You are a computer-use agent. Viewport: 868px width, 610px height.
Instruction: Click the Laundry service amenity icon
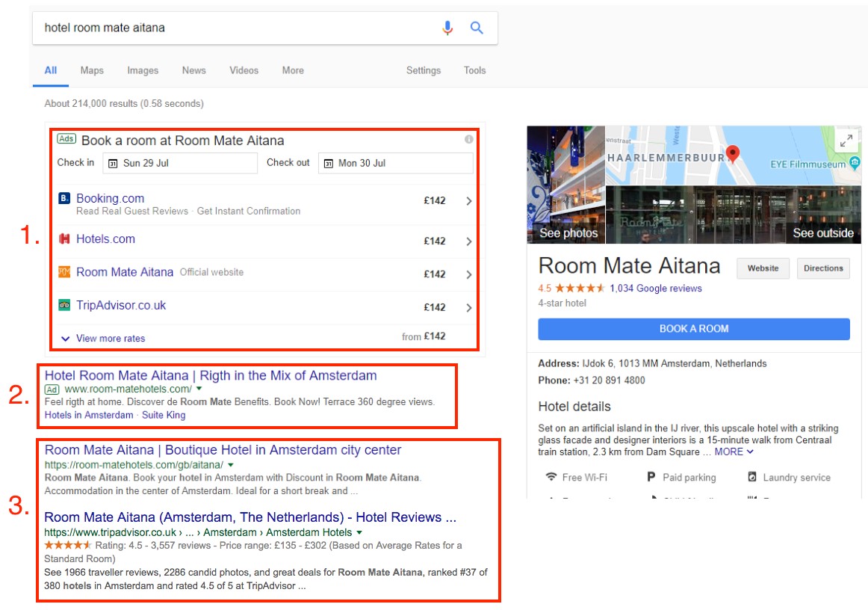(x=751, y=477)
